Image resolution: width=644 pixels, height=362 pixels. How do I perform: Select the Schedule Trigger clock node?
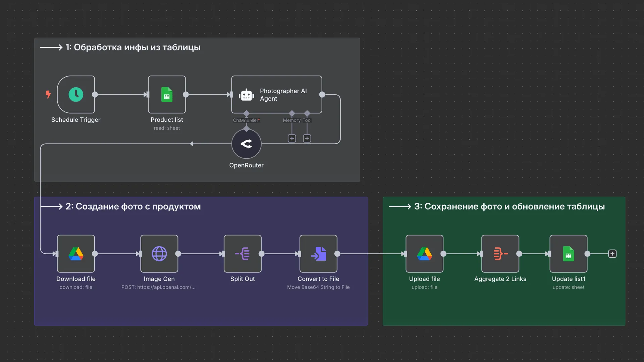tap(76, 95)
